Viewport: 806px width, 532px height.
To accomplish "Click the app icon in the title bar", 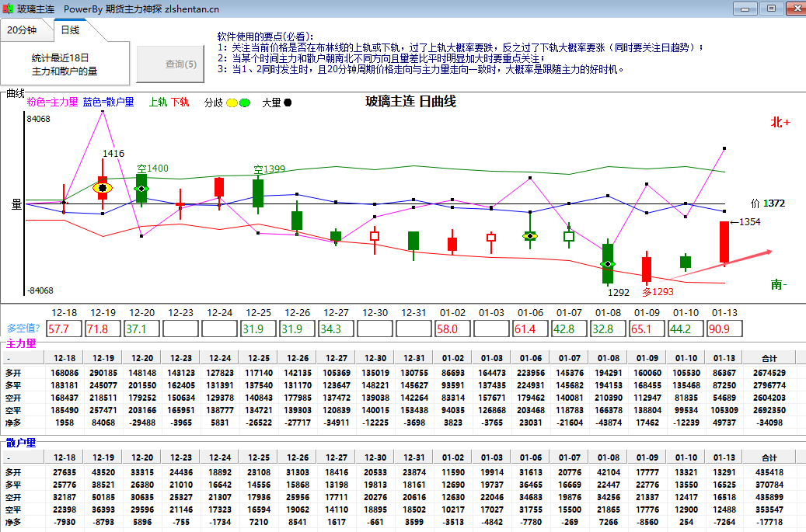I will pos(8,9).
